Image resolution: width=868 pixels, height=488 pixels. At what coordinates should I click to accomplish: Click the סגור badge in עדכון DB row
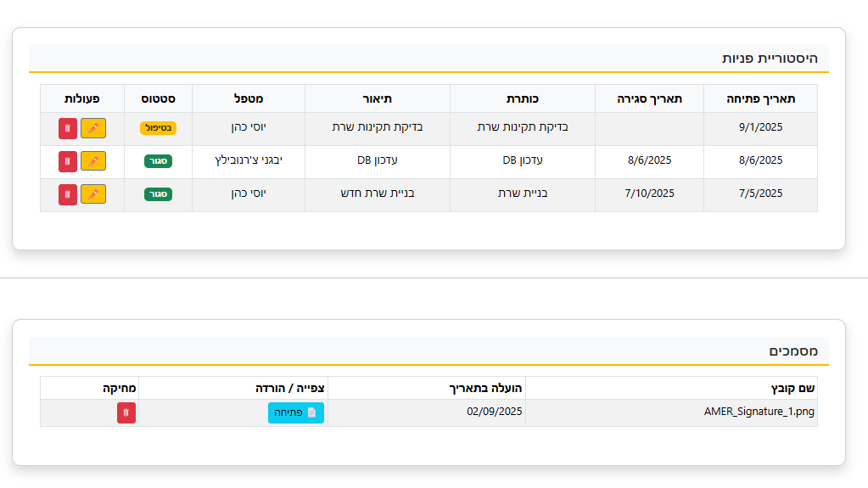[159, 161]
